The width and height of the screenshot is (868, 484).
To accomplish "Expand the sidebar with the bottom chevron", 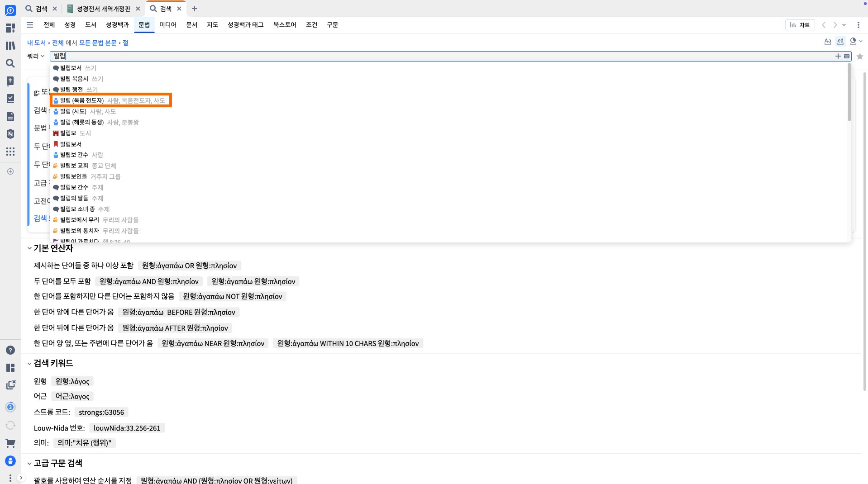I will coord(21,478).
